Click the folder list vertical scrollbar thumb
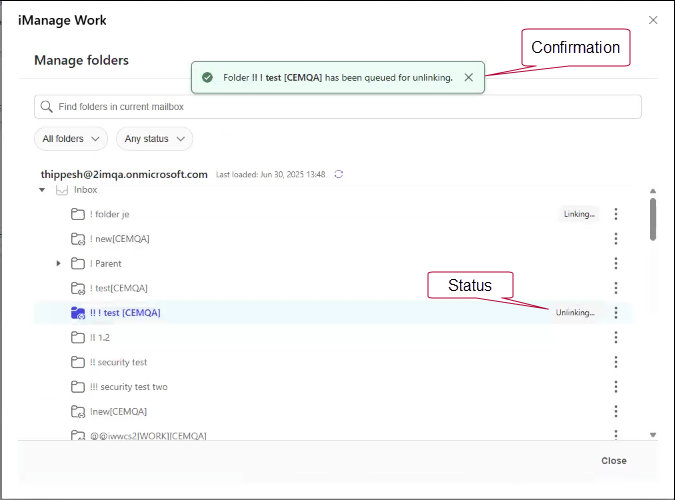The image size is (675, 500). click(653, 219)
